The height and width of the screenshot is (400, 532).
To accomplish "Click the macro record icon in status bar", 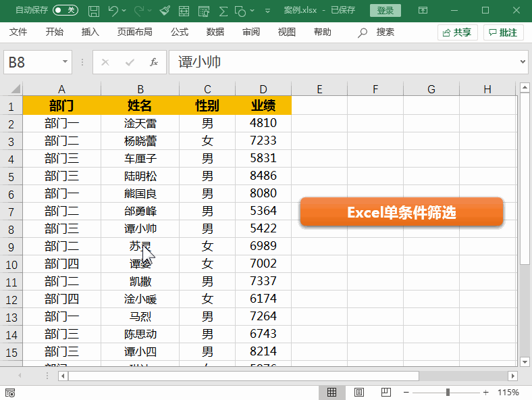I will 10,393.
